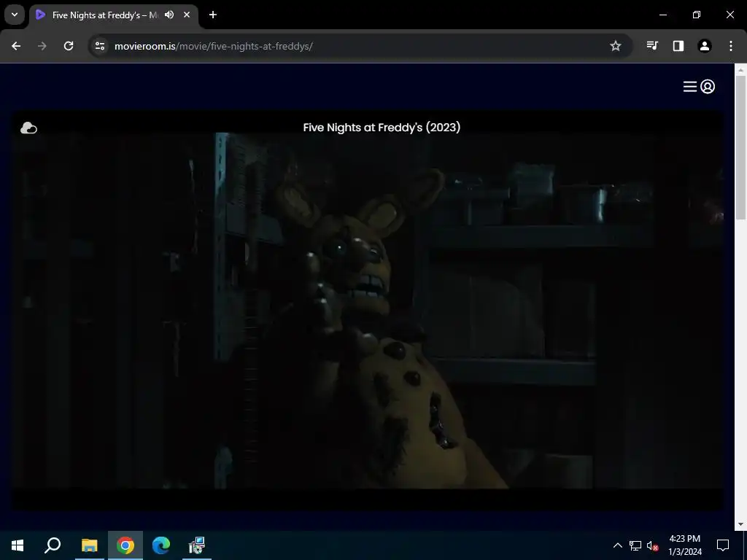Click the cloud icon above the video

pos(28,128)
